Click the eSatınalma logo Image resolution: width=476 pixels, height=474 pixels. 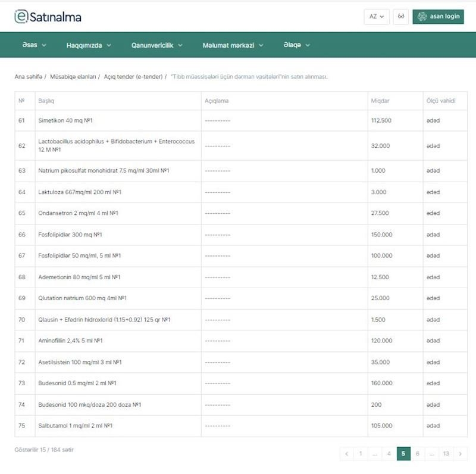click(48, 17)
